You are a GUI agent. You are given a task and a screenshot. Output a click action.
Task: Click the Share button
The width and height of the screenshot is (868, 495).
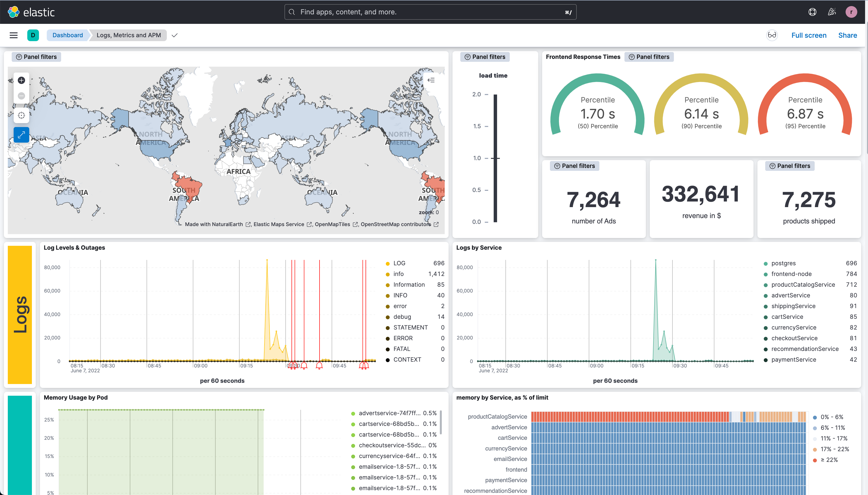point(847,35)
